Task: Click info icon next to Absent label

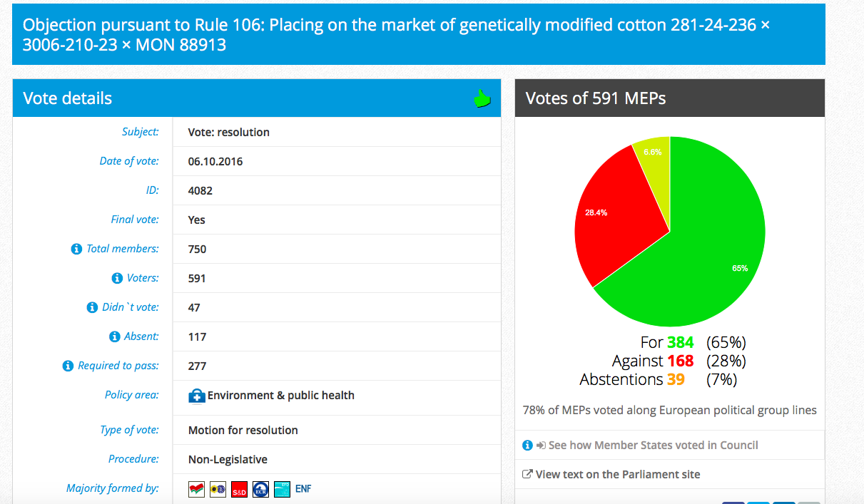Action: [x=114, y=336]
